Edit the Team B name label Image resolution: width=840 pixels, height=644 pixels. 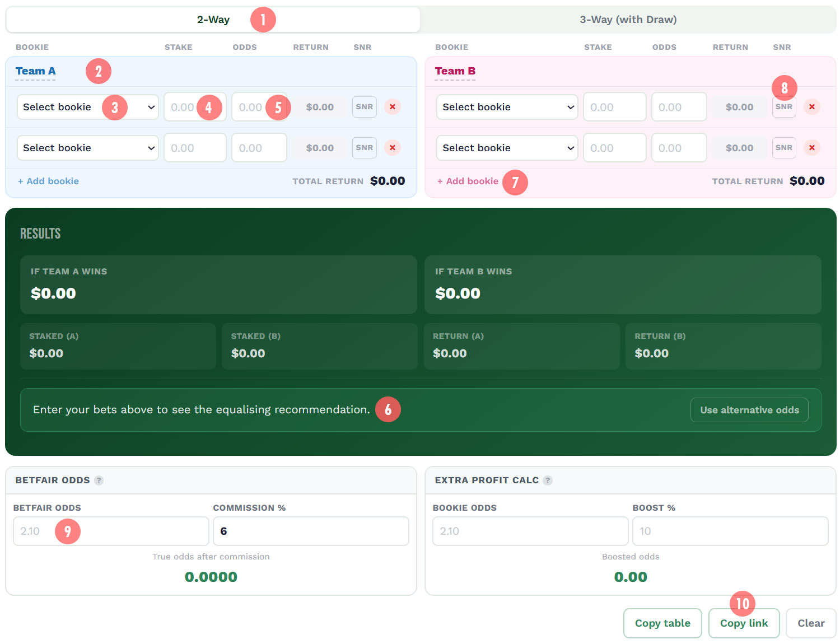(455, 71)
